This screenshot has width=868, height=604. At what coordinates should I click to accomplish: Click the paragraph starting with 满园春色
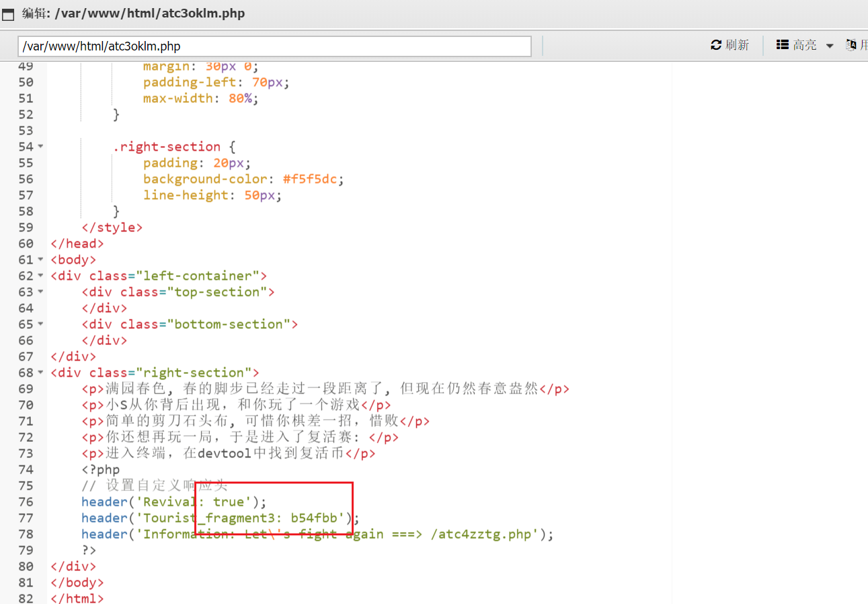[325, 389]
